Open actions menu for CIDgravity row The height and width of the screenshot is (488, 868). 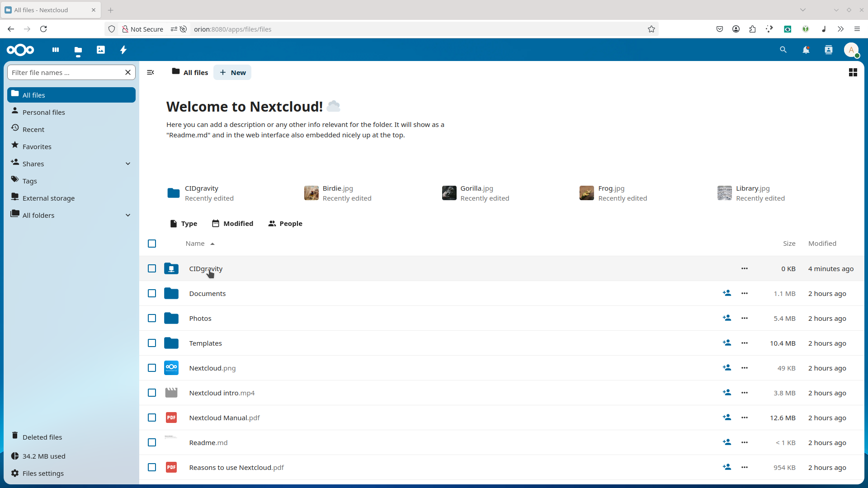click(x=745, y=268)
